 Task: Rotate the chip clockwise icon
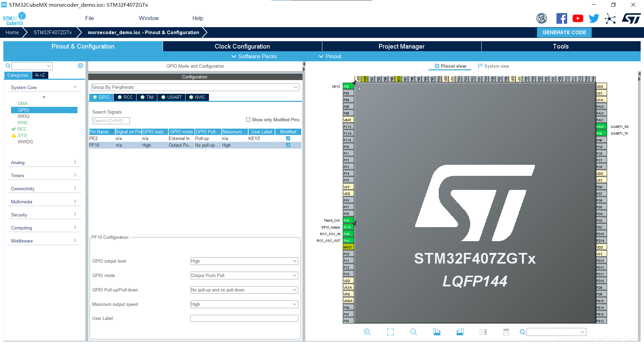click(437, 332)
